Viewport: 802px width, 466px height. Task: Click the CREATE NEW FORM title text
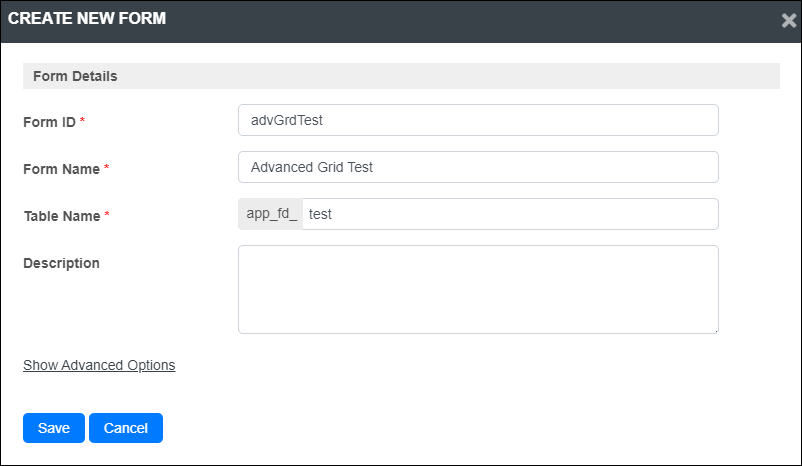point(87,18)
